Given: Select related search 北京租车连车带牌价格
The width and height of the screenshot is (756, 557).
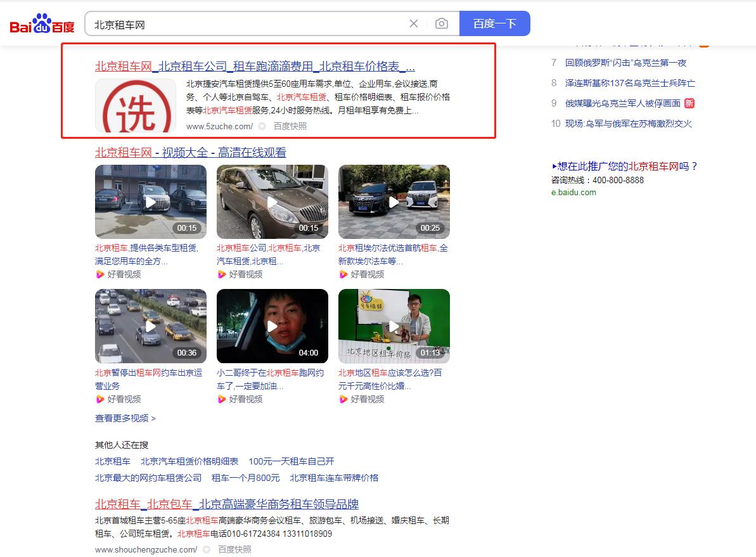Looking at the screenshot, I should pos(334,478).
